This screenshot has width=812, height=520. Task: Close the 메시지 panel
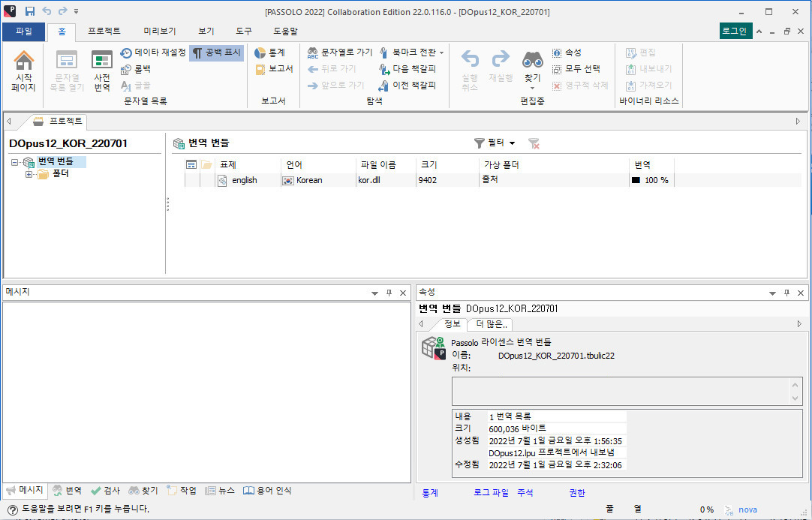point(403,293)
